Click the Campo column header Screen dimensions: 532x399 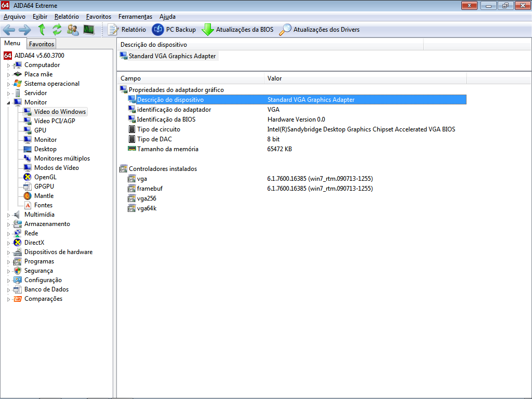[x=191, y=78]
